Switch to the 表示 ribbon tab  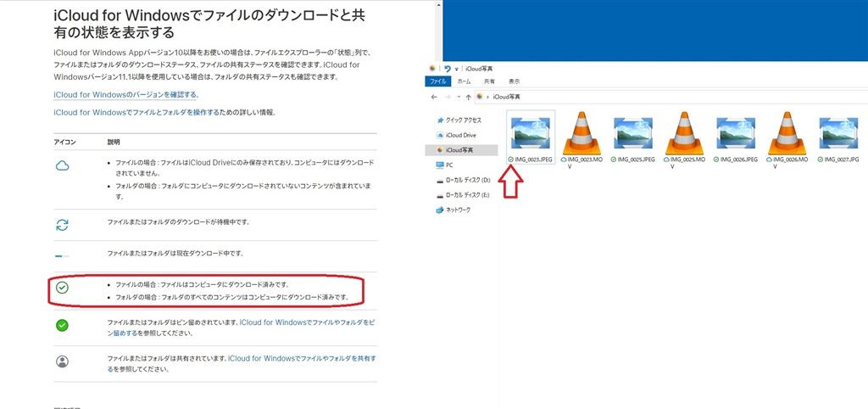515,81
